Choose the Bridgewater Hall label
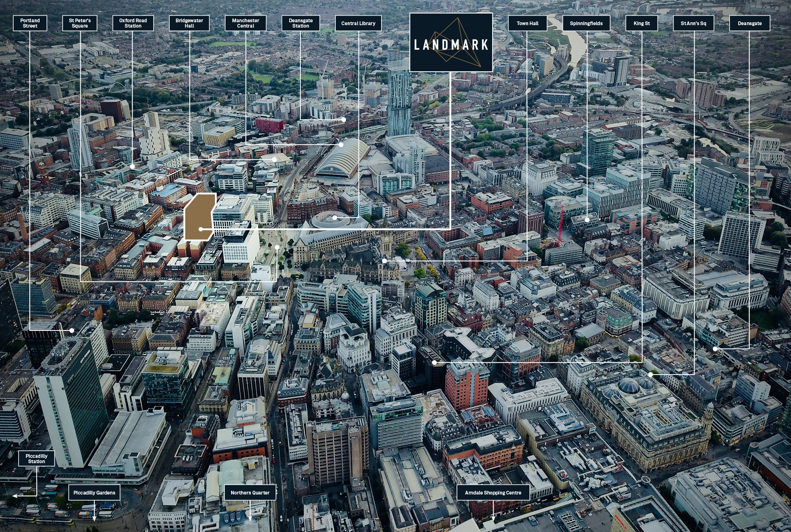Screen dimensions: 791x532 pyautogui.click(x=189, y=23)
